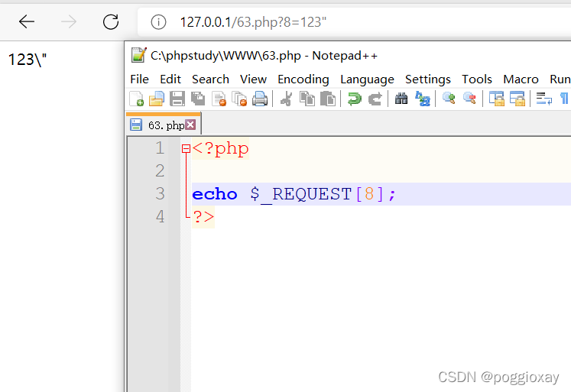Image resolution: width=571 pixels, height=392 pixels.
Task: Toggle synchronize vertical scrolling icon
Action: 496,99
